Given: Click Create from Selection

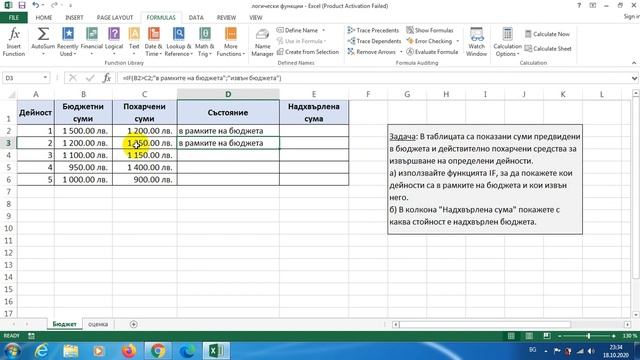Looking at the screenshot, I should pos(308,52).
